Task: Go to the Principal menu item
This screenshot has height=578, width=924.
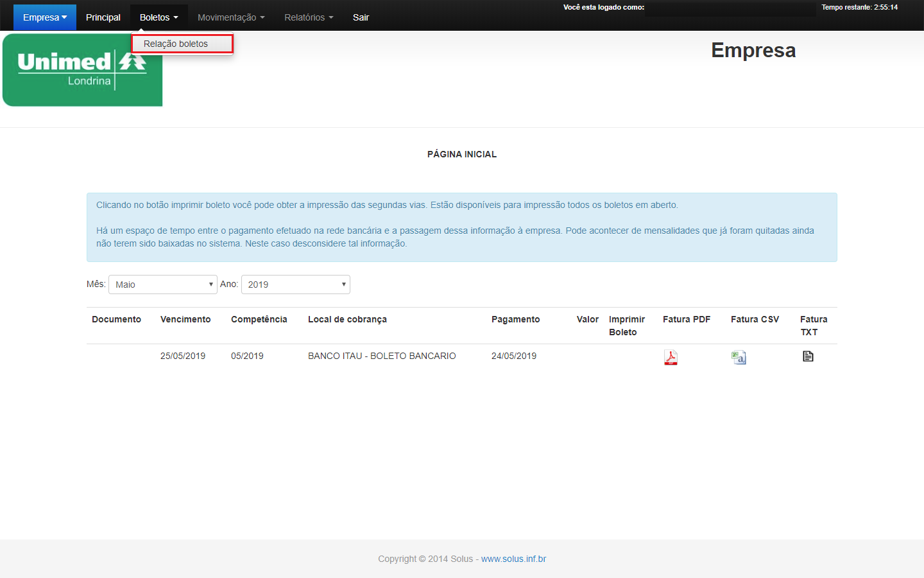Action: pos(103,17)
